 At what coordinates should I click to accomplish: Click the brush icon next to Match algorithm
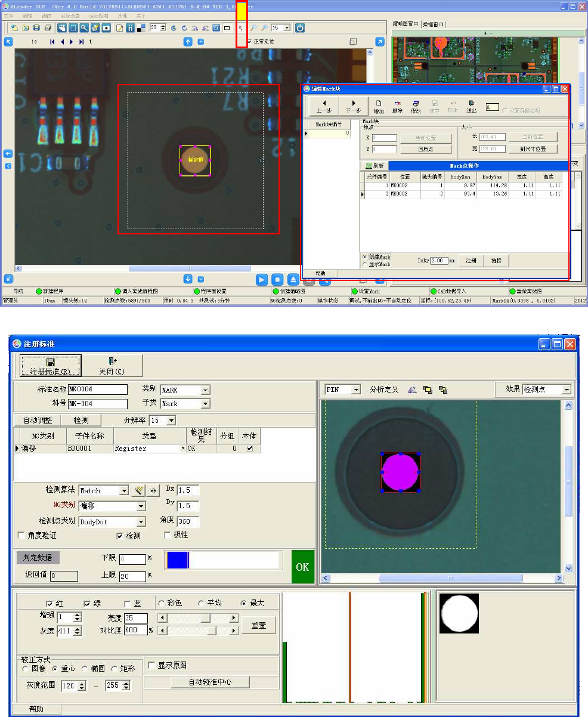click(139, 490)
